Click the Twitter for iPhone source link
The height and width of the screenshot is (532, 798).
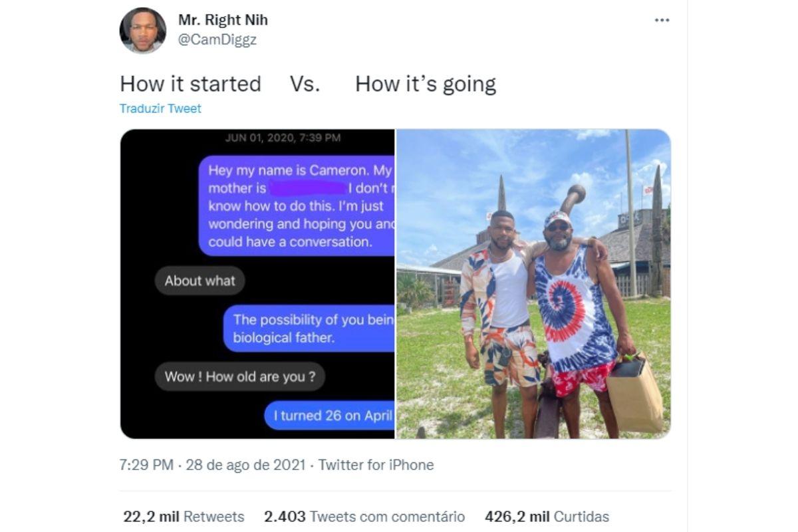[x=376, y=465]
